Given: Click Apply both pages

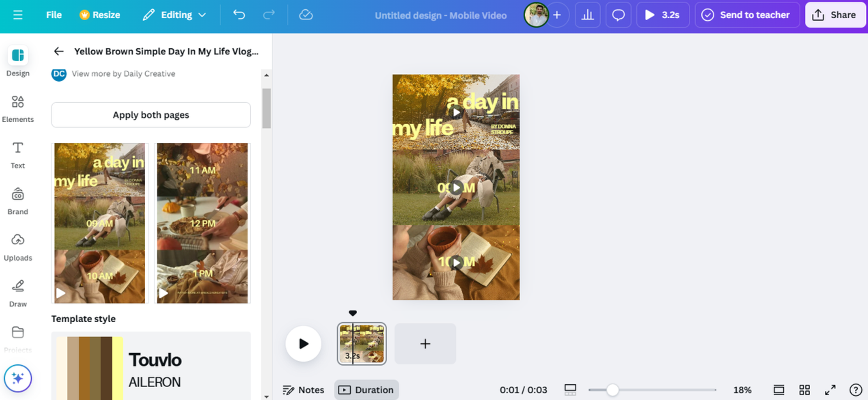Looking at the screenshot, I should [x=151, y=114].
